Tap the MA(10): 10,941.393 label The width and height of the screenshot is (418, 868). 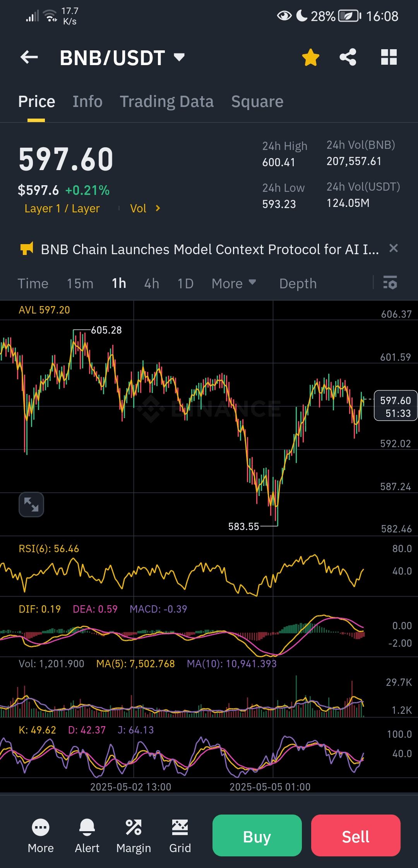point(232,664)
